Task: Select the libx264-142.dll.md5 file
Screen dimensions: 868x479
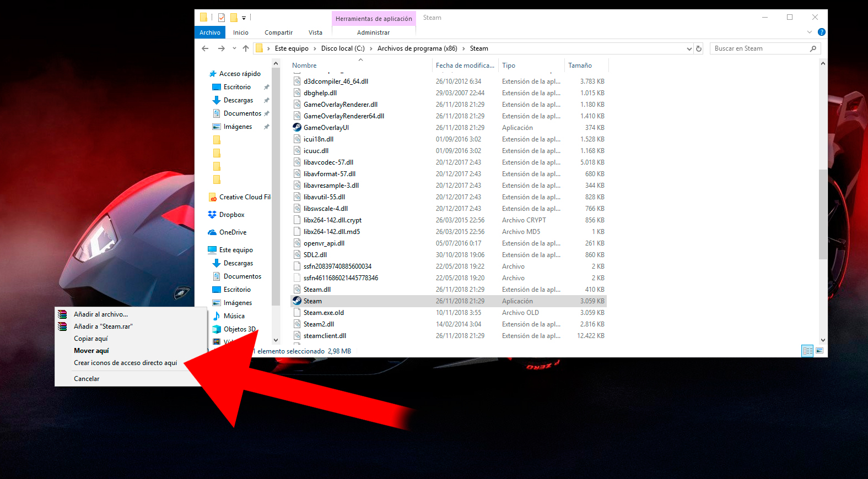Action: [x=331, y=231]
